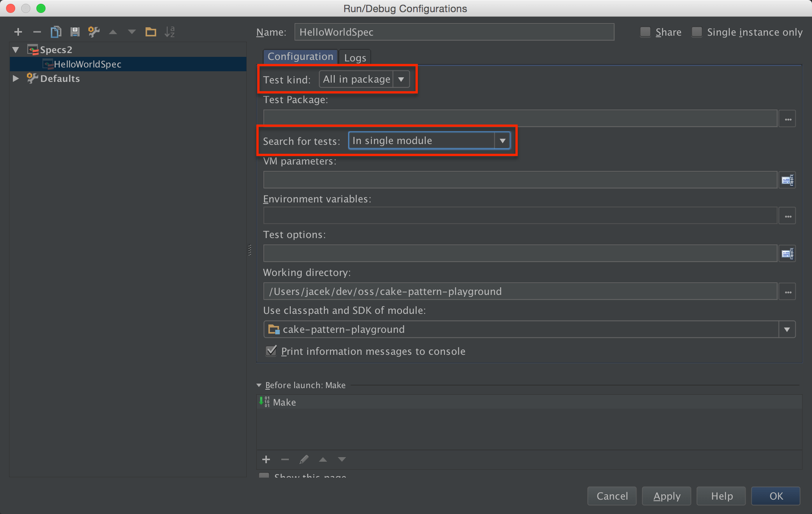Check Single instance only

tap(697, 32)
